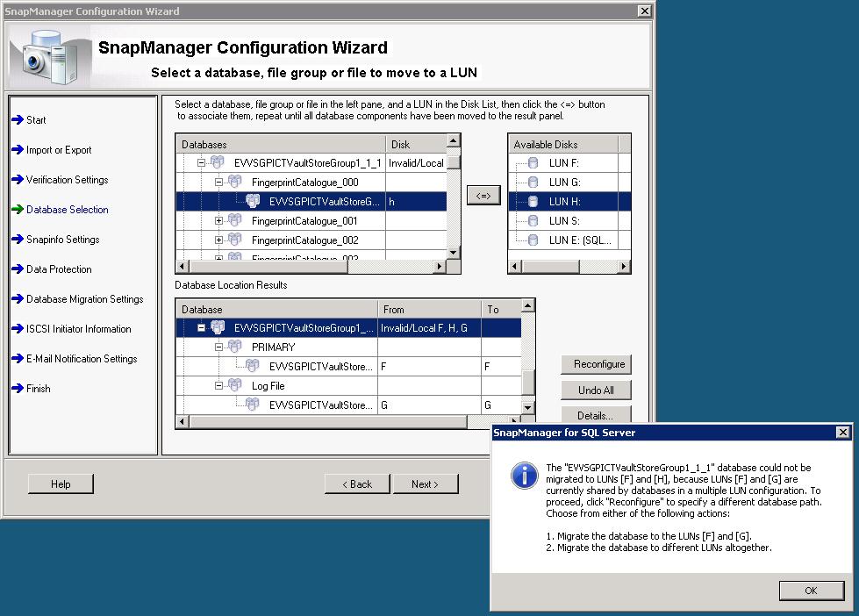Viewport: 859px width, 616px height.
Task: Expand the FingerprintCatalogue_001 tree node
Action: [x=218, y=221]
